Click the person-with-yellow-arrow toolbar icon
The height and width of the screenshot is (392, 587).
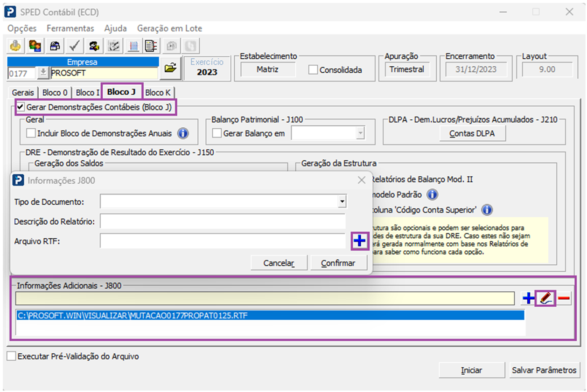[94, 46]
